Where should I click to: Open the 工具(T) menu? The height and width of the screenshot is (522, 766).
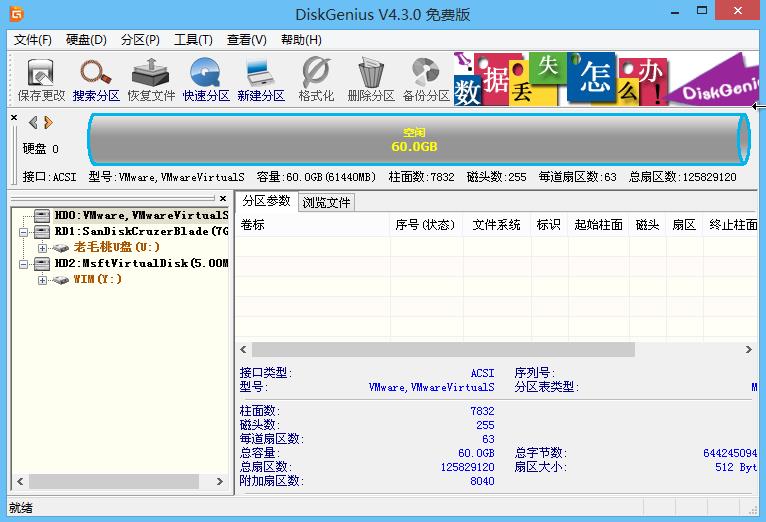(193, 40)
